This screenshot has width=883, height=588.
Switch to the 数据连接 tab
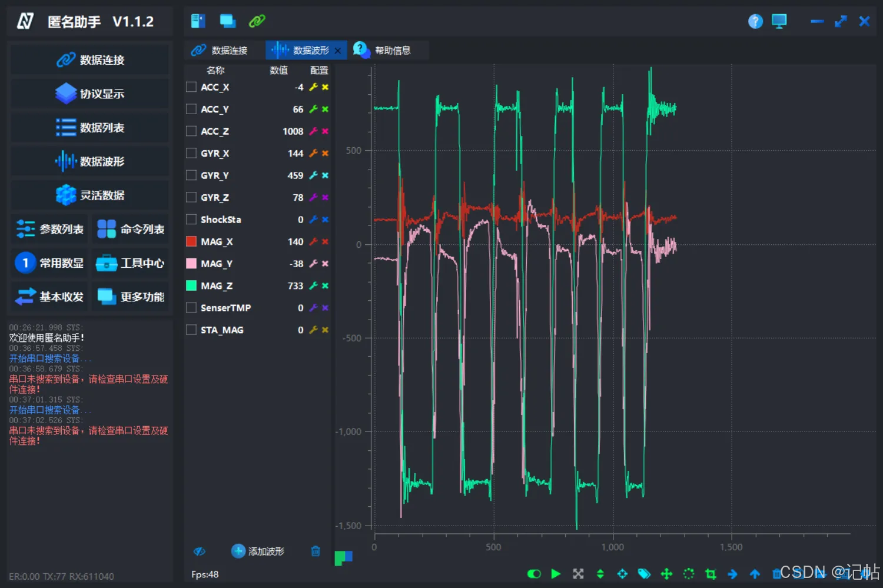click(220, 50)
